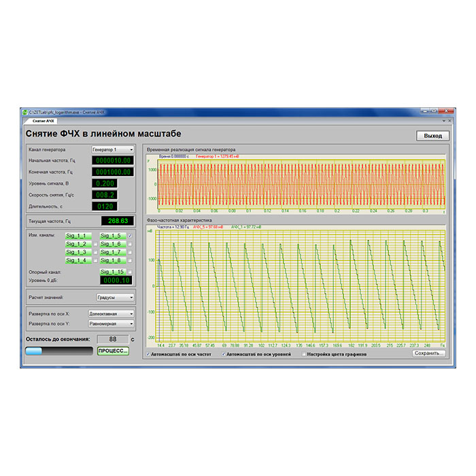Open the Расчет значений Градусы dropdown
The width and height of the screenshot is (476, 476).
(x=115, y=297)
